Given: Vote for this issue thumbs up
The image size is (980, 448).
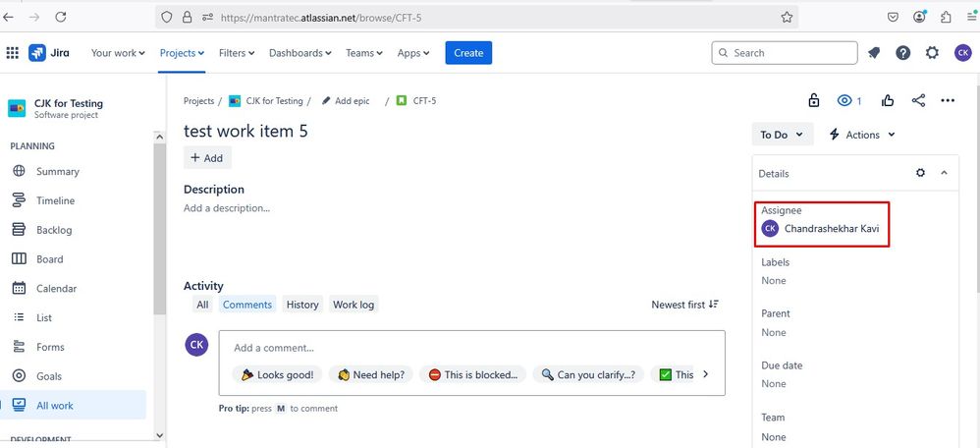Looking at the screenshot, I should point(888,101).
